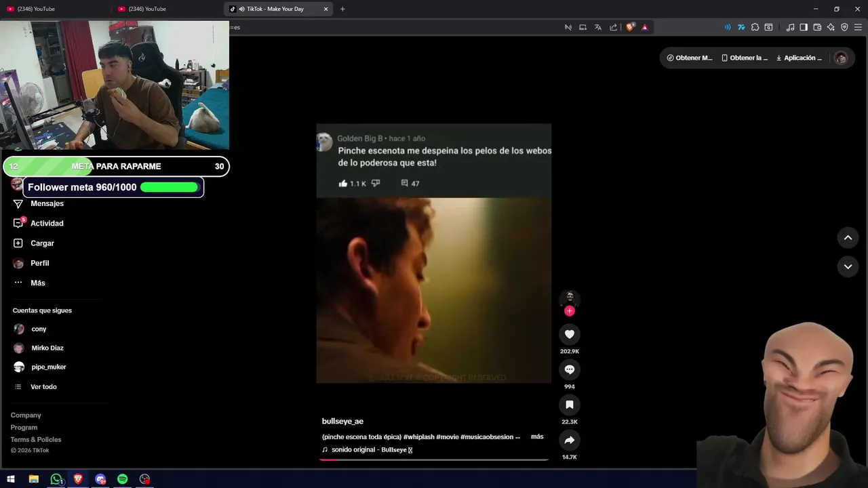Click the Brave Shields lion icon
This screenshot has height=488, width=868.
tap(630, 27)
